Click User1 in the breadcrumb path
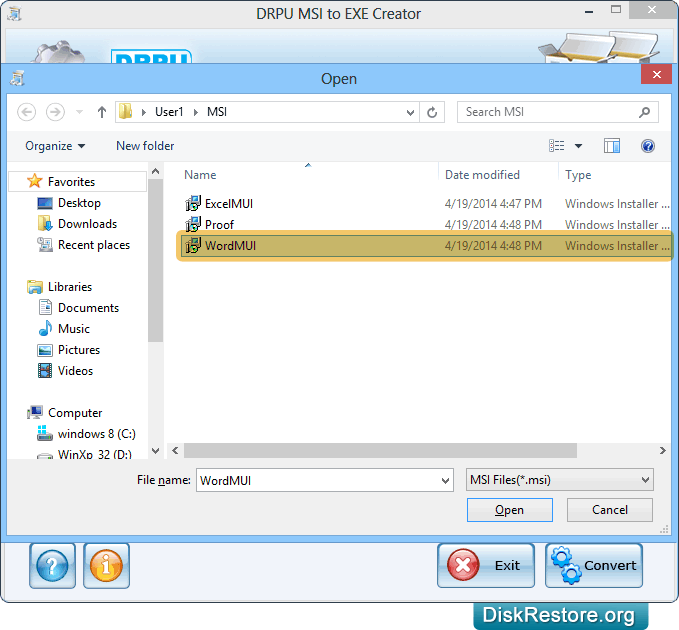 169,112
